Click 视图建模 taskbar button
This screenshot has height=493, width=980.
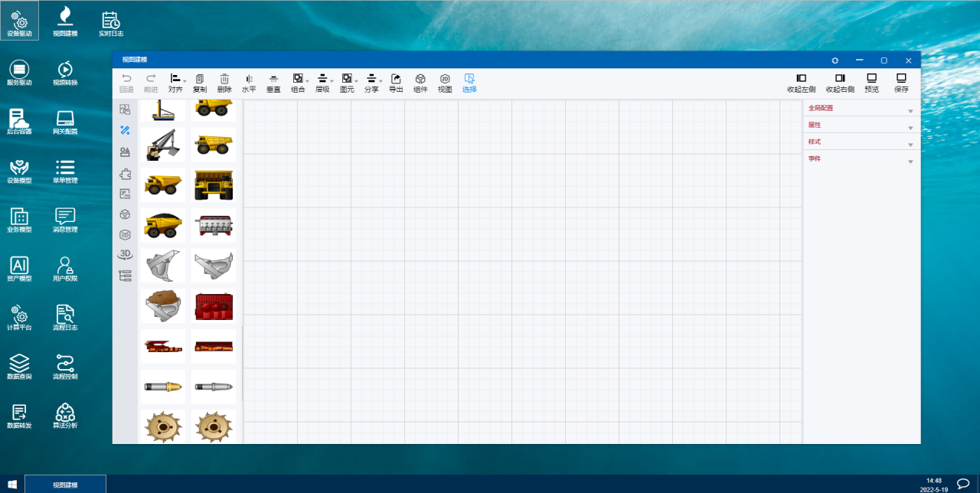65,484
